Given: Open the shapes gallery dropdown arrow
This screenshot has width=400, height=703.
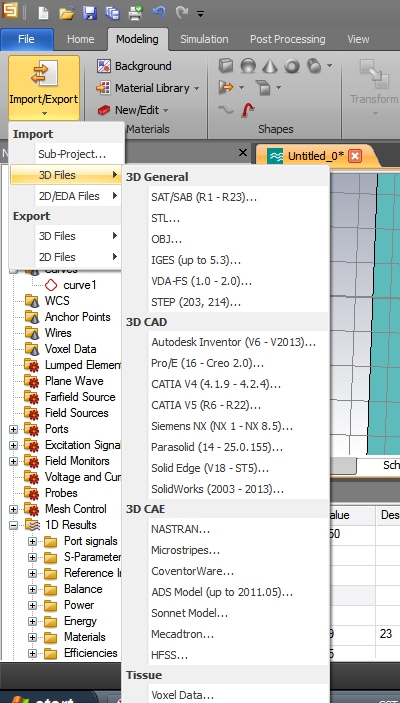Looking at the screenshot, I should pyautogui.click(x=330, y=66).
